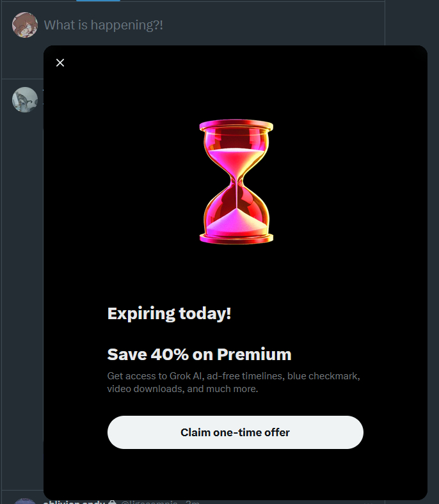Click the @handle next to oblivion andy

[149, 501]
